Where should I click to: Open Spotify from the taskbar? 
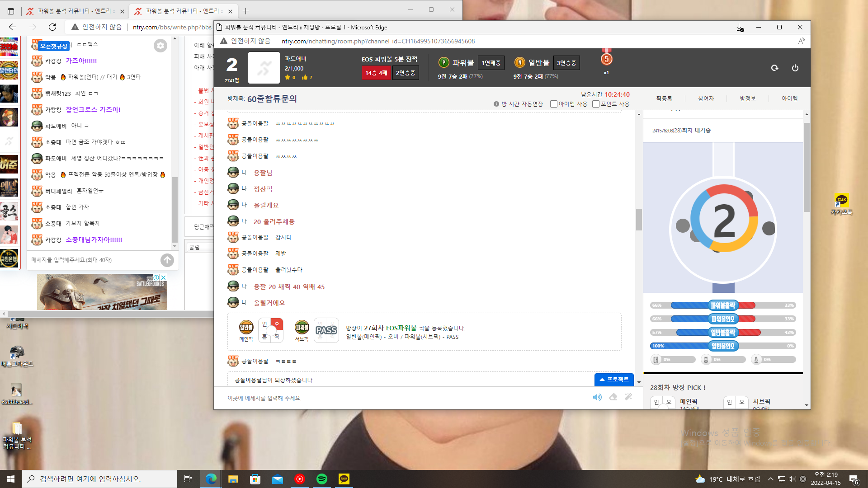click(x=322, y=479)
